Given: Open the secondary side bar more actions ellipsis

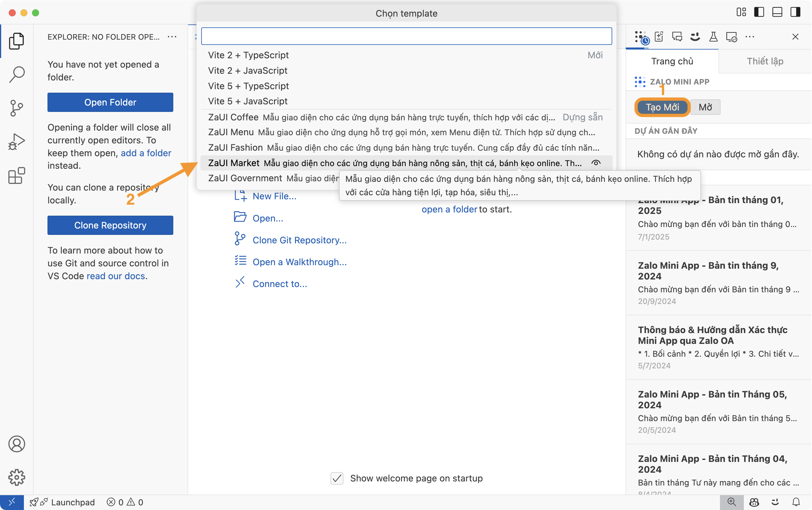Looking at the screenshot, I should pyautogui.click(x=750, y=37).
